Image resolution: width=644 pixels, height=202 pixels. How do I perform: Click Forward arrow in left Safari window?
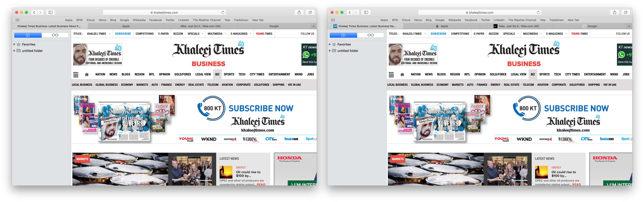pyautogui.click(x=41, y=12)
